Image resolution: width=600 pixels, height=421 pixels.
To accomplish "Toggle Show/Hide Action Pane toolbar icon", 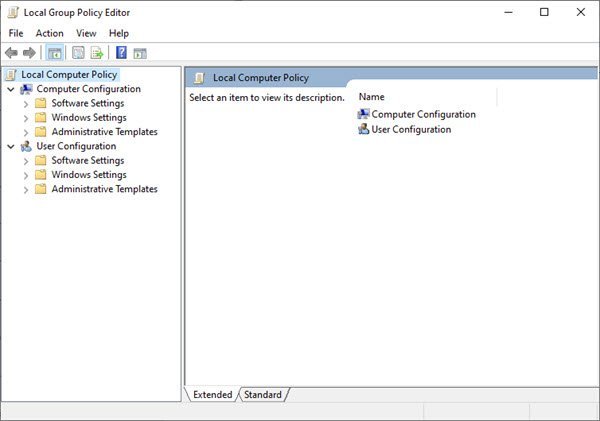I will tap(140, 53).
